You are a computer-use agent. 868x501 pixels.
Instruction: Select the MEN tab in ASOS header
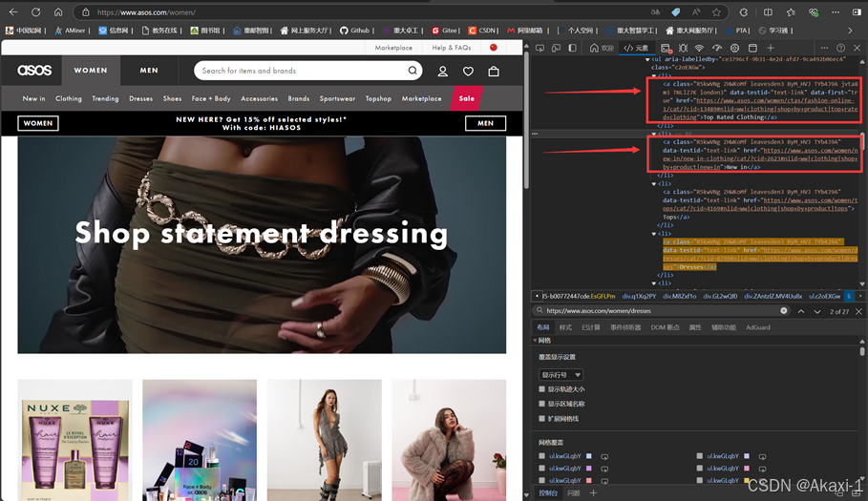pyautogui.click(x=149, y=71)
